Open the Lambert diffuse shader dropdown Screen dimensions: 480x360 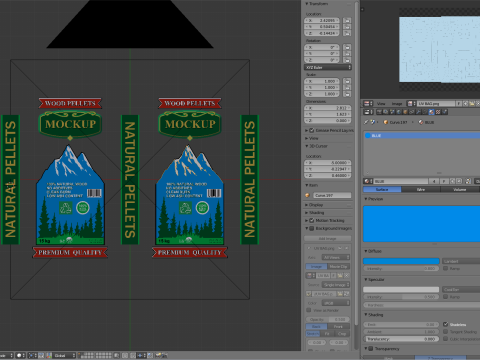(461, 261)
